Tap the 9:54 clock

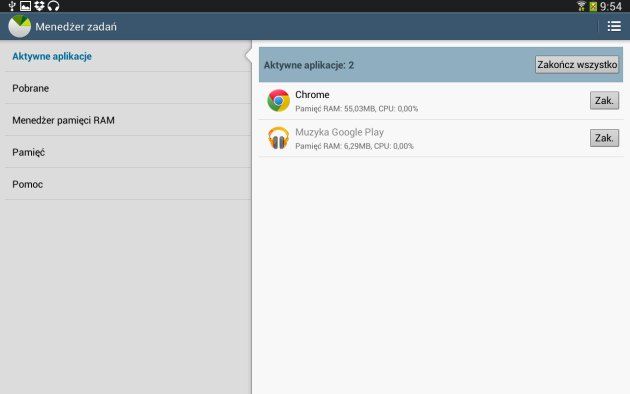pyautogui.click(x=611, y=6)
